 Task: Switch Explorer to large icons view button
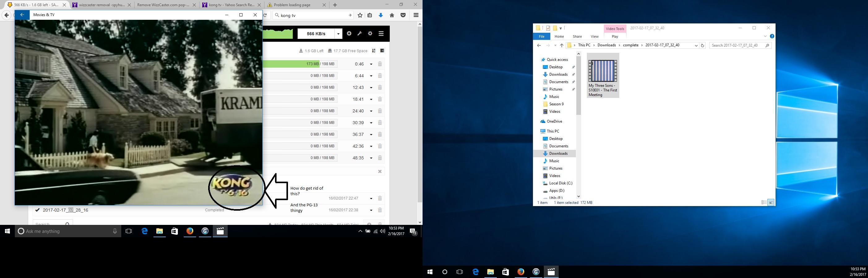(x=771, y=202)
